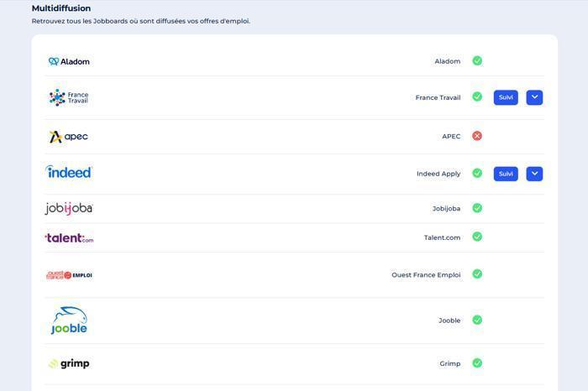This screenshot has width=588, height=391.
Task: Click the Indeed Apply name label
Action: [438, 174]
